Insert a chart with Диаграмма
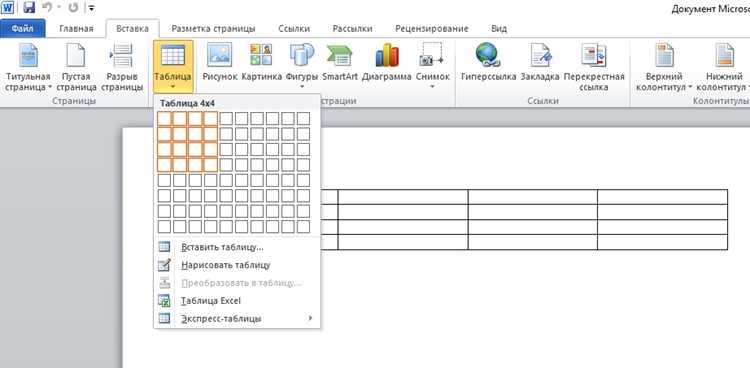This screenshot has height=368, width=750. tap(386, 62)
